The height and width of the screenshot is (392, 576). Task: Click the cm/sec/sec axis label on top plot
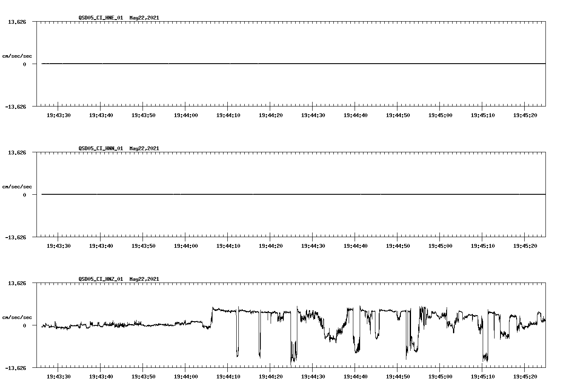(17, 56)
